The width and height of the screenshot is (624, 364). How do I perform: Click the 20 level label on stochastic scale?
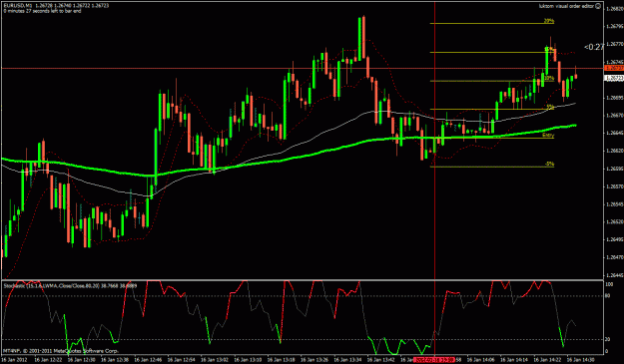click(x=608, y=339)
